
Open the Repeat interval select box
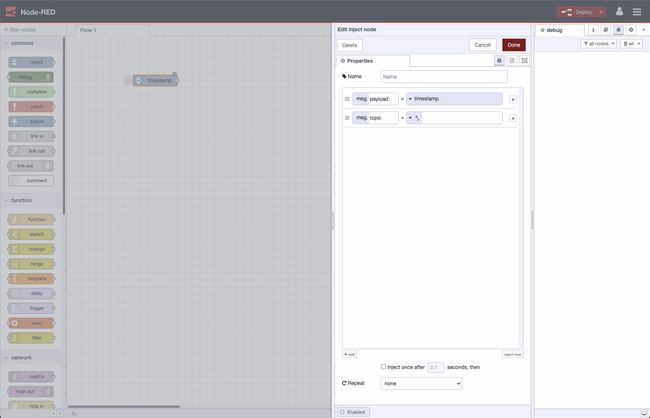click(x=421, y=384)
